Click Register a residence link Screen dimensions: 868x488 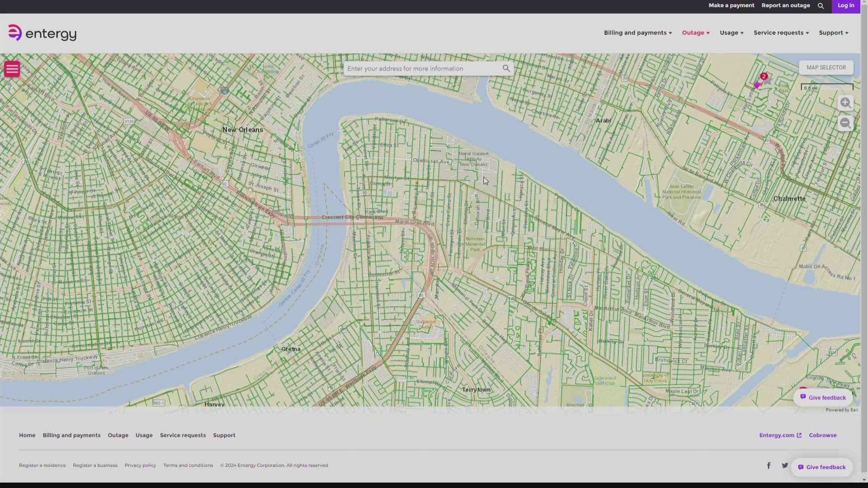point(42,465)
